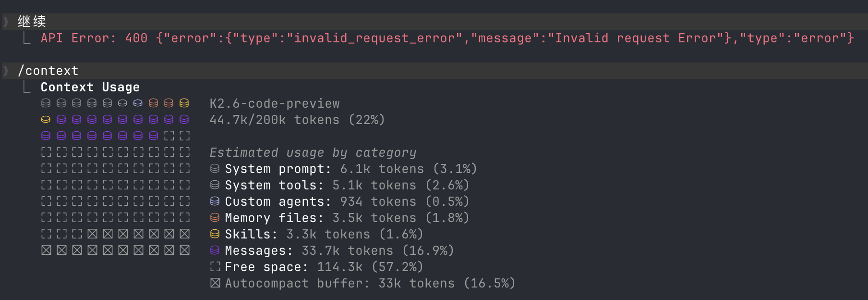Click the Memory files orange icon
This screenshot has height=300, width=868.
(x=215, y=218)
